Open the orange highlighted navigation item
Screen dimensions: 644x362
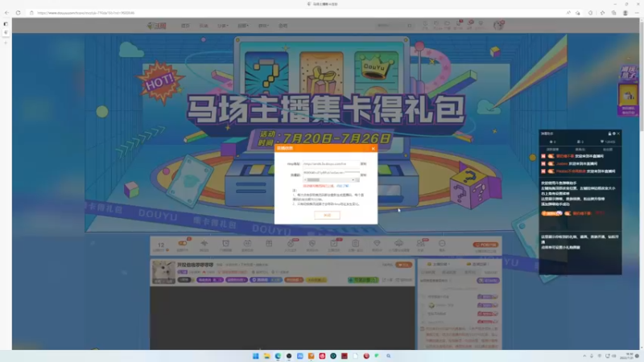(x=204, y=26)
